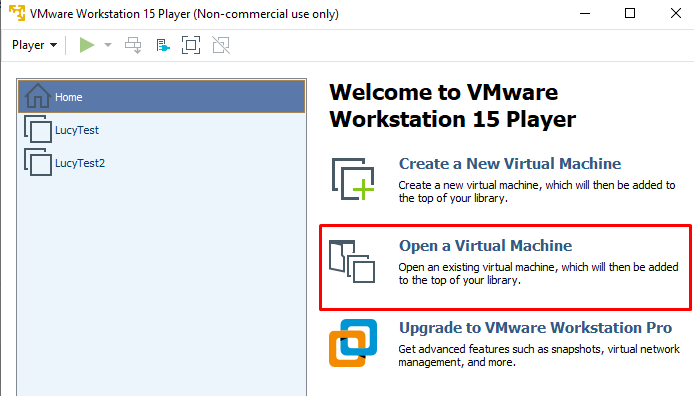Click the new virtual machine plus icon
This screenshot has width=694, height=396.
pos(353,179)
